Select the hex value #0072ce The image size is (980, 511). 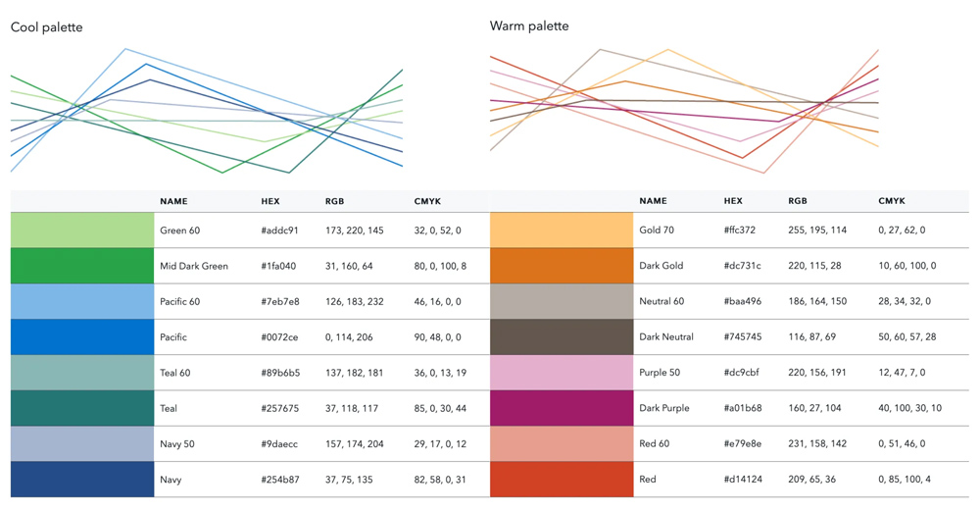280,336
